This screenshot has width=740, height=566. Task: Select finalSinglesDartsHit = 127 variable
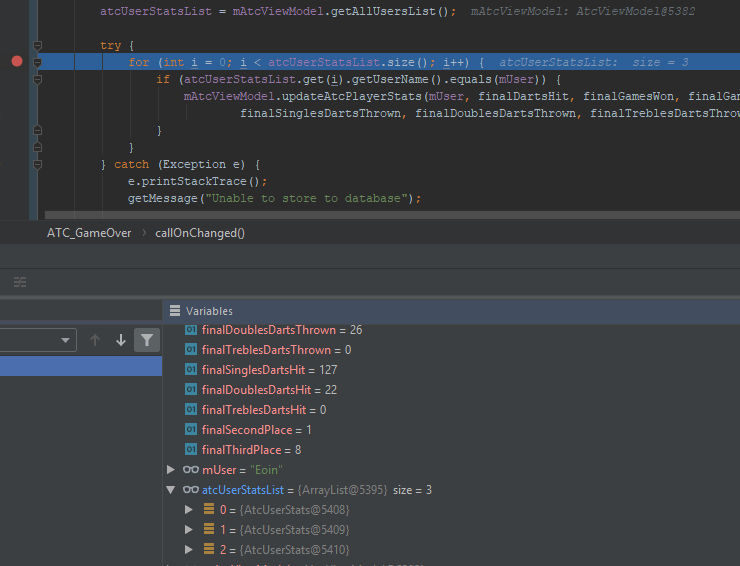coord(269,370)
